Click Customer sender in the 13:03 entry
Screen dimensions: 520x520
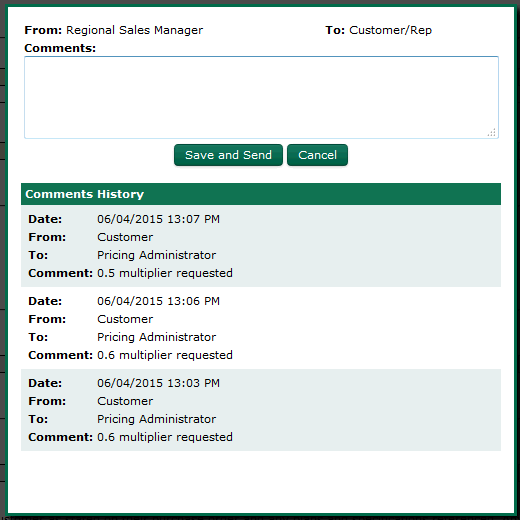(x=125, y=401)
